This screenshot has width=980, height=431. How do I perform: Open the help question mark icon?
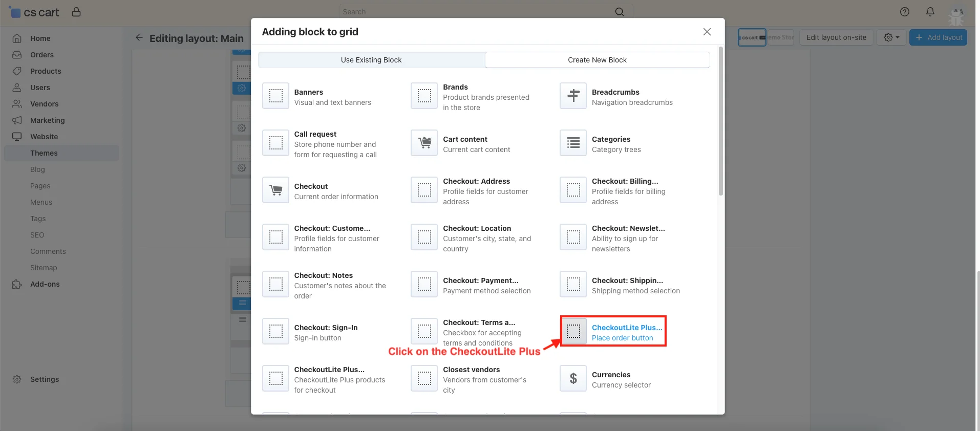point(904,12)
